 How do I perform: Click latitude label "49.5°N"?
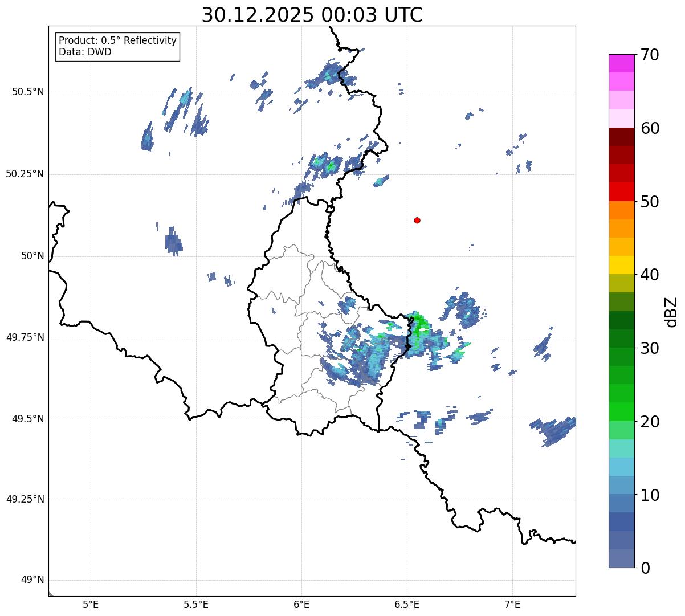28,419
